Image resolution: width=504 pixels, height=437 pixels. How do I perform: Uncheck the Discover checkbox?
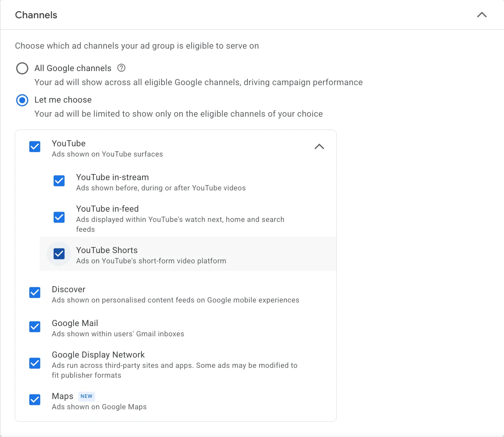point(35,293)
